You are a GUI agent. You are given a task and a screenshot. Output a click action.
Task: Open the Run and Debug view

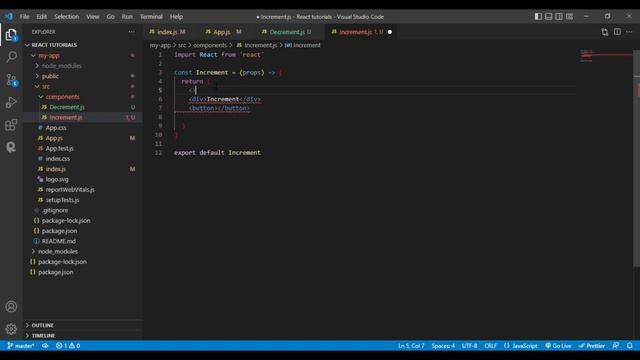tap(11, 102)
